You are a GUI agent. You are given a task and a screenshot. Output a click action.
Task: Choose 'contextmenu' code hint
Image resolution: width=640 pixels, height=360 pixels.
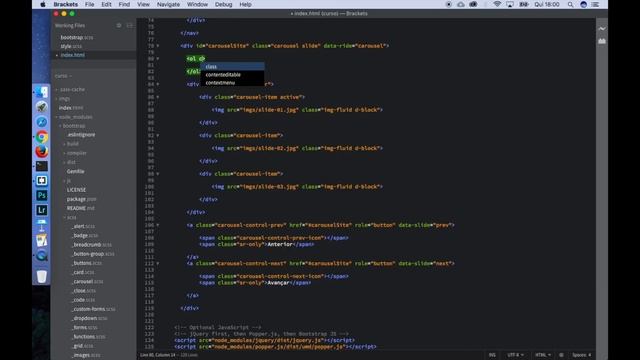pos(232,82)
